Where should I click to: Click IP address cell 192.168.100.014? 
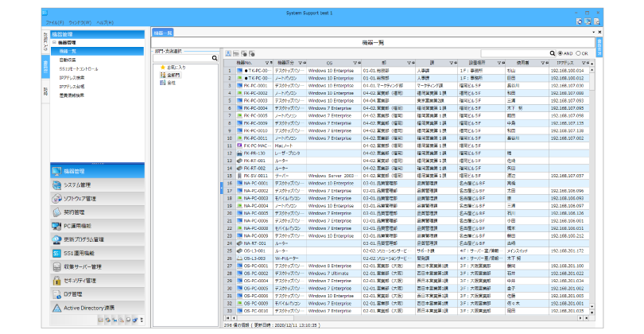(x=567, y=71)
